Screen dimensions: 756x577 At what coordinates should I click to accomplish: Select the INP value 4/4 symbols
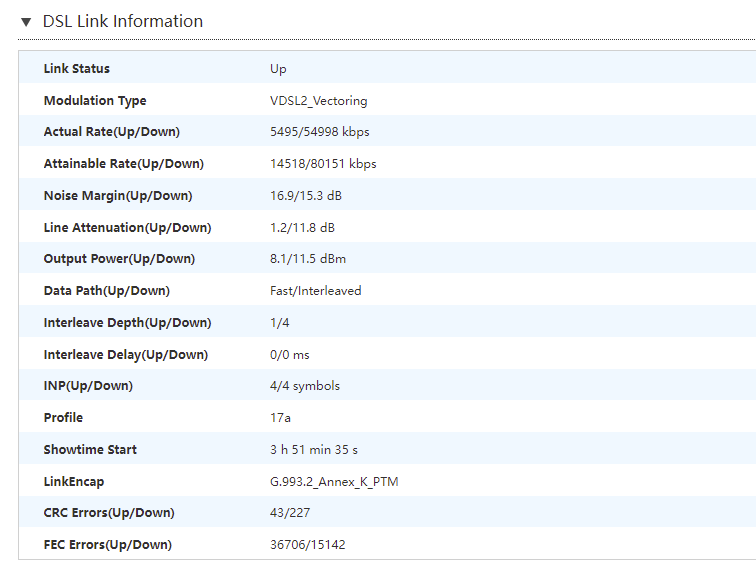[x=305, y=386]
